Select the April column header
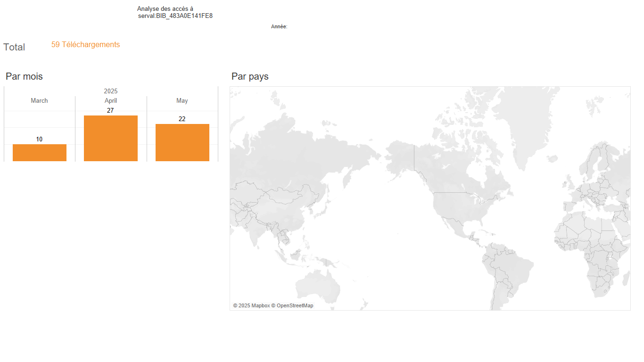The width and height of the screenshot is (644, 362). coord(111,101)
